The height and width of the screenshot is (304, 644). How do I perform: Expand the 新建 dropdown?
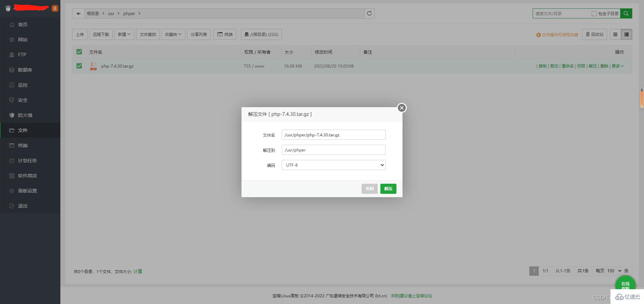pos(124,34)
